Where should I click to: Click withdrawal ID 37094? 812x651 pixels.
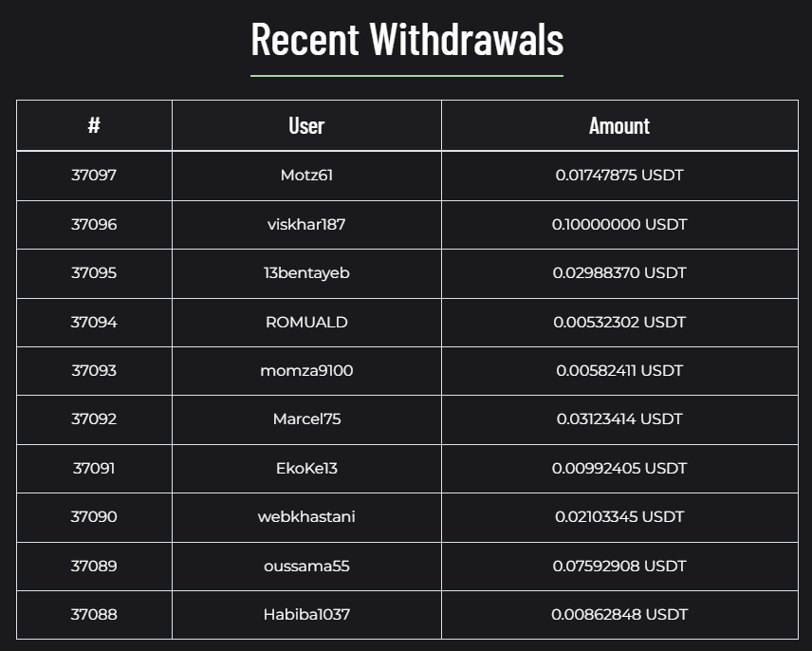(94, 323)
